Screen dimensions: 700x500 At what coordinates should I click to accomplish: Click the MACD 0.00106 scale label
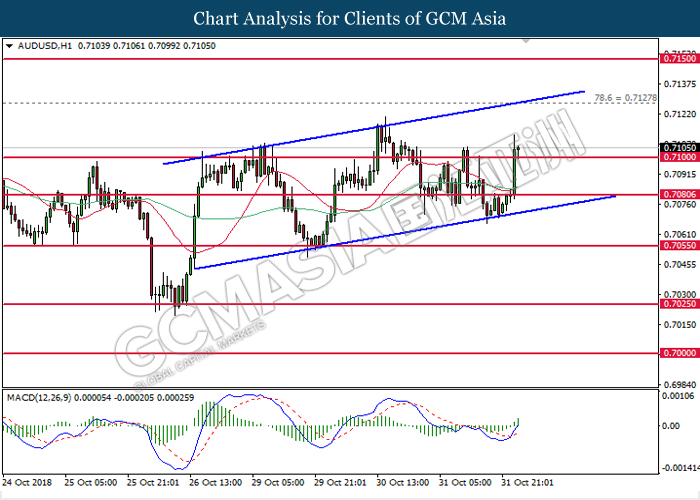(678, 396)
